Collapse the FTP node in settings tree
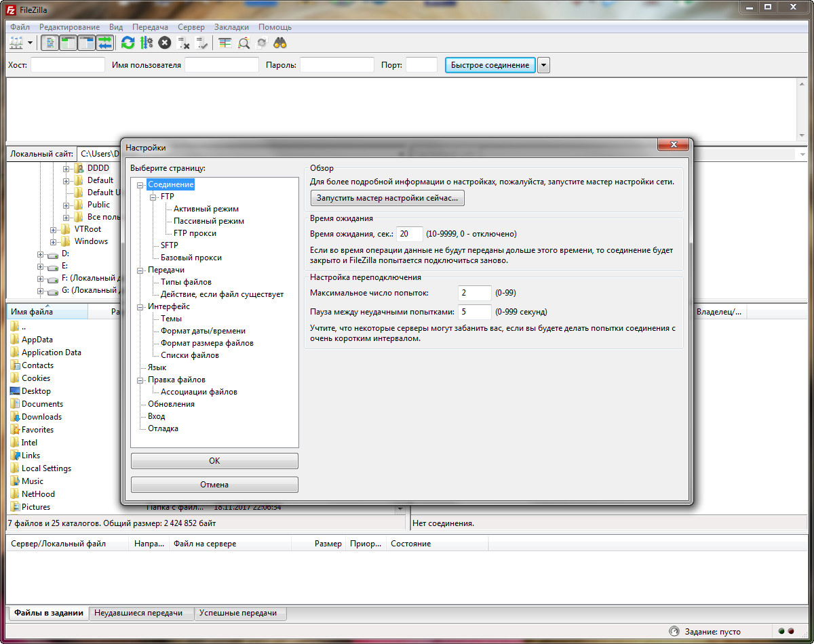This screenshot has height=644, width=814. pos(153,197)
